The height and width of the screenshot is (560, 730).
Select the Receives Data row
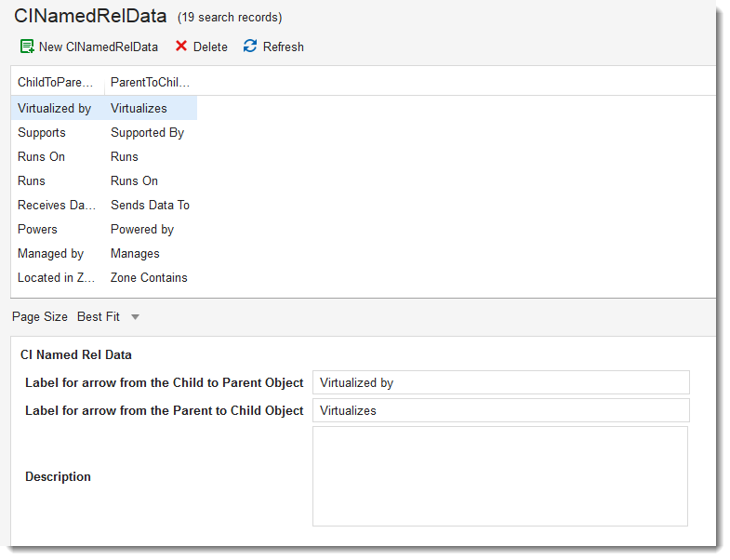[x=104, y=206]
